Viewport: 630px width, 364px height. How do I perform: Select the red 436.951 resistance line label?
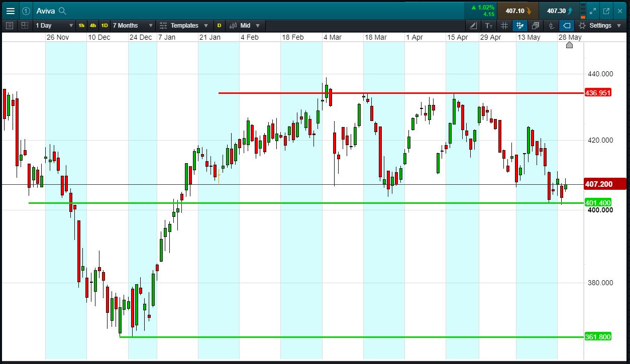pyautogui.click(x=598, y=93)
